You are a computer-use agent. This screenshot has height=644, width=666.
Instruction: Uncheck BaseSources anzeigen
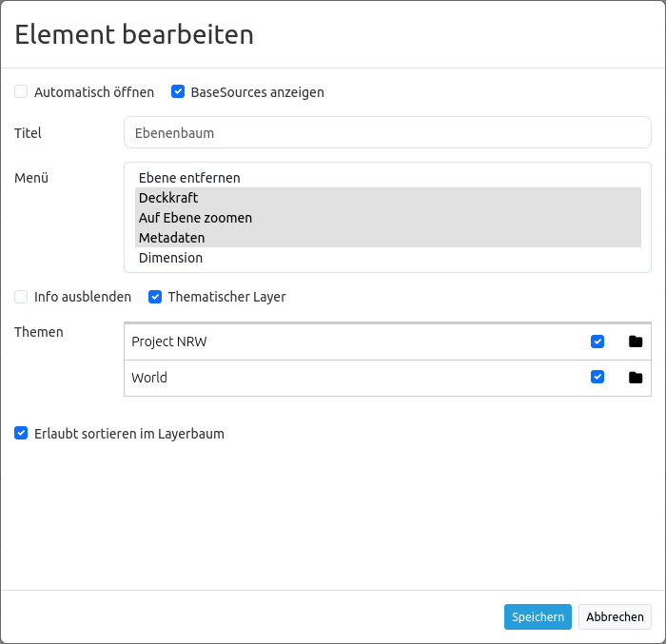pyautogui.click(x=177, y=92)
